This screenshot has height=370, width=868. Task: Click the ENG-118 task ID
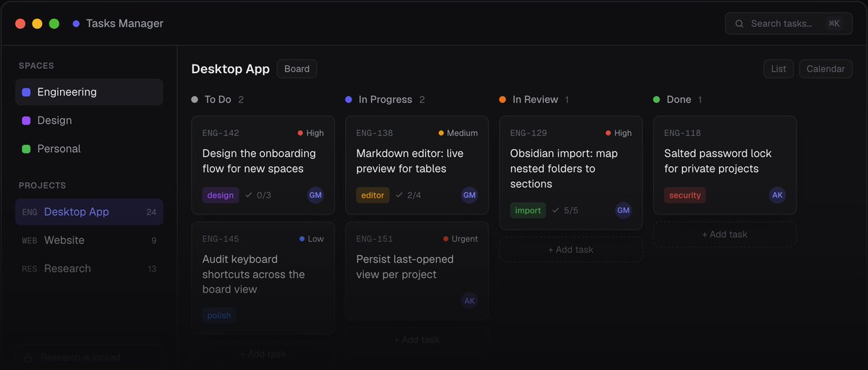click(683, 133)
